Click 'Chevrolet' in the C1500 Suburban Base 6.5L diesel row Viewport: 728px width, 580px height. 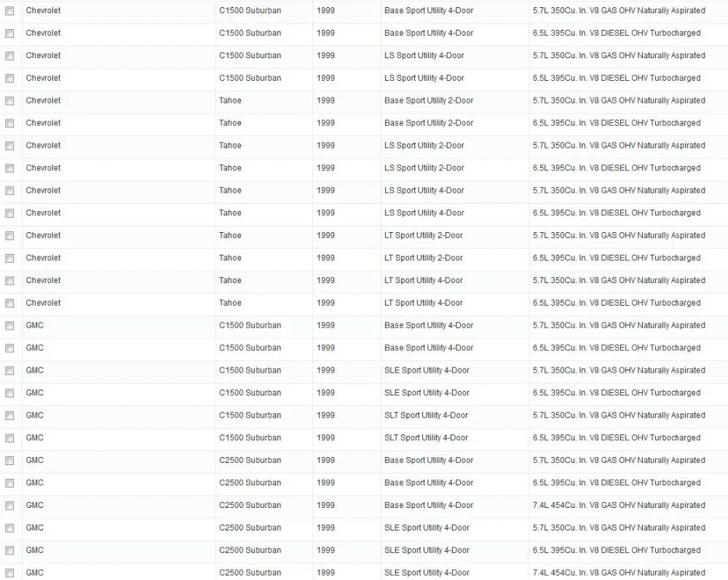coord(43,33)
